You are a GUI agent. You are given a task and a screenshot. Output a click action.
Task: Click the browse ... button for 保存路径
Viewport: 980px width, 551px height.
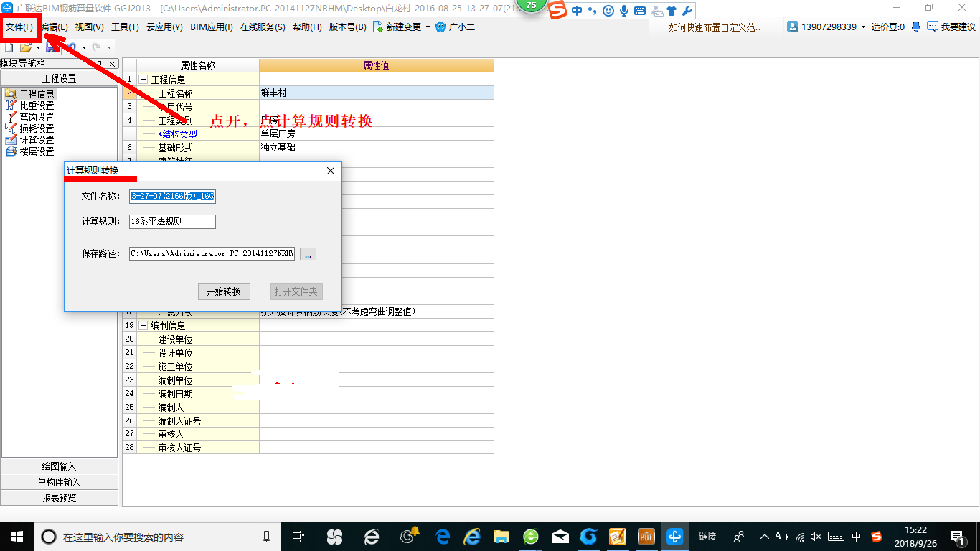pyautogui.click(x=308, y=254)
